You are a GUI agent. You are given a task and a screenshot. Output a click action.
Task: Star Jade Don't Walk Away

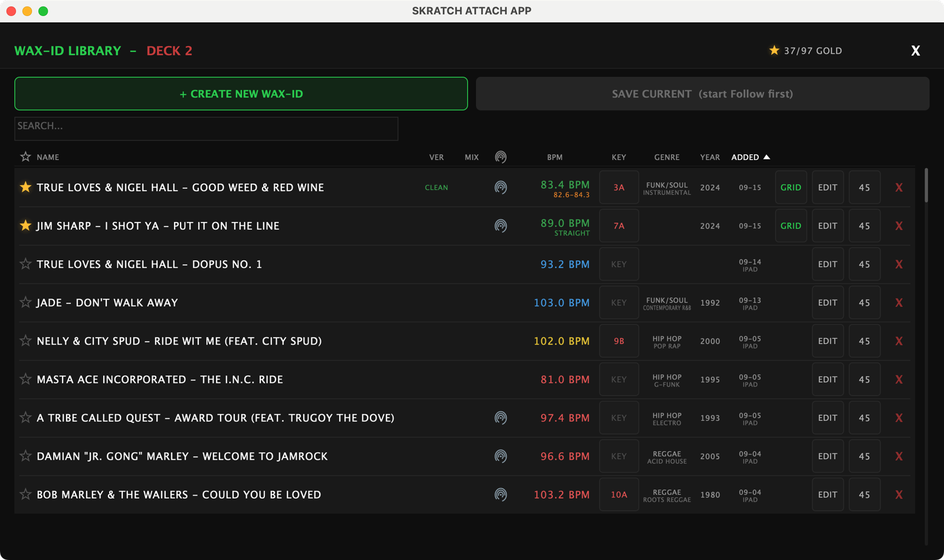(25, 302)
